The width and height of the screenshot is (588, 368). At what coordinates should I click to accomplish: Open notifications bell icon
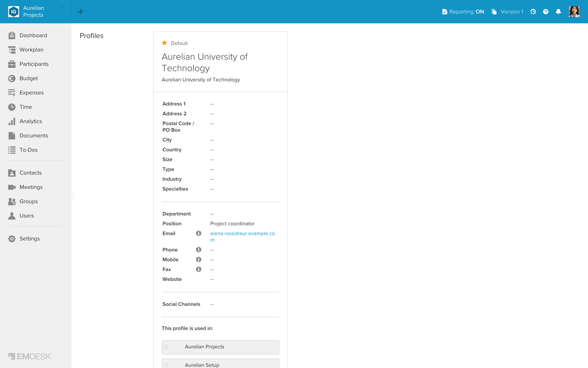(x=558, y=12)
